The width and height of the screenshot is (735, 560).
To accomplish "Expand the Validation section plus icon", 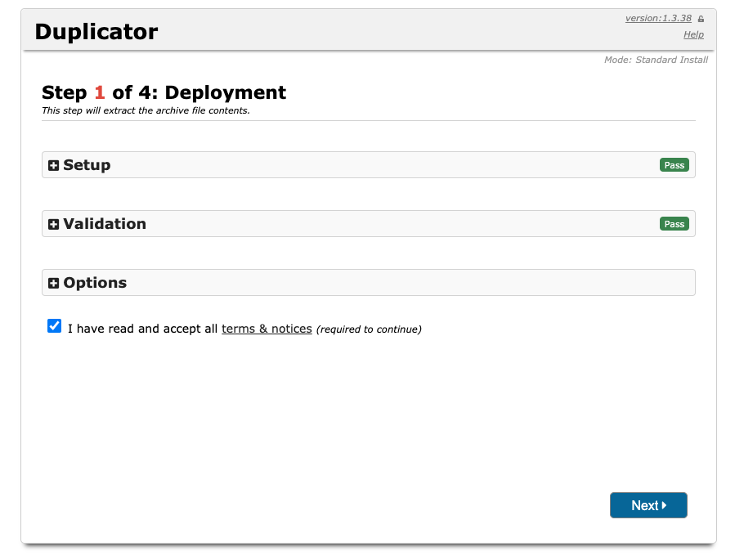I will [53, 225].
